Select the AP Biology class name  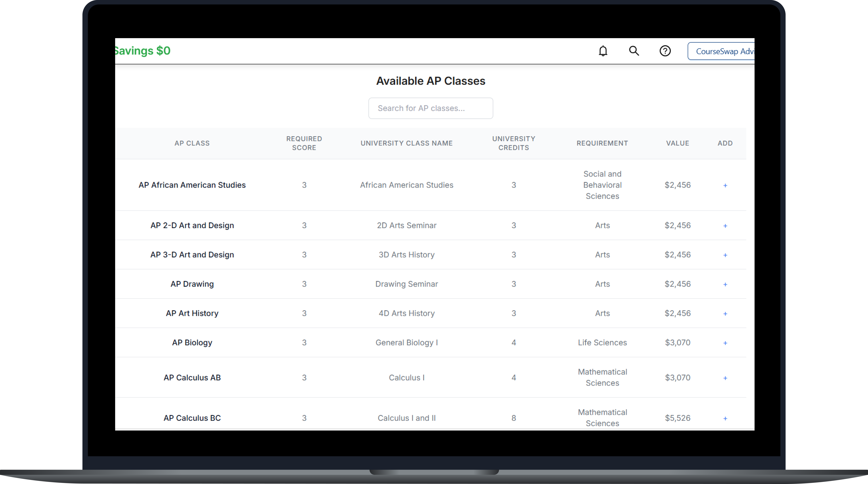pyautogui.click(x=192, y=343)
